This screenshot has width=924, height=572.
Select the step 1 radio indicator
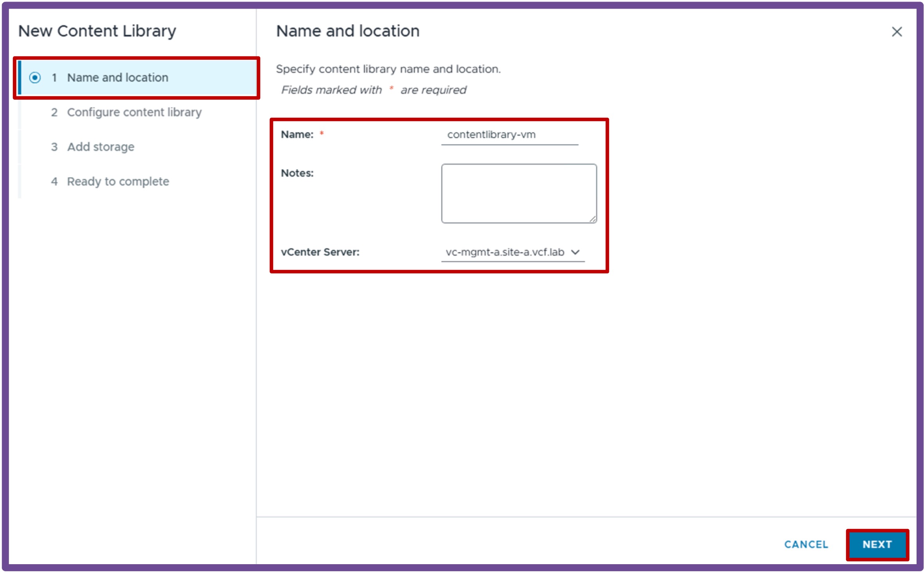point(35,77)
